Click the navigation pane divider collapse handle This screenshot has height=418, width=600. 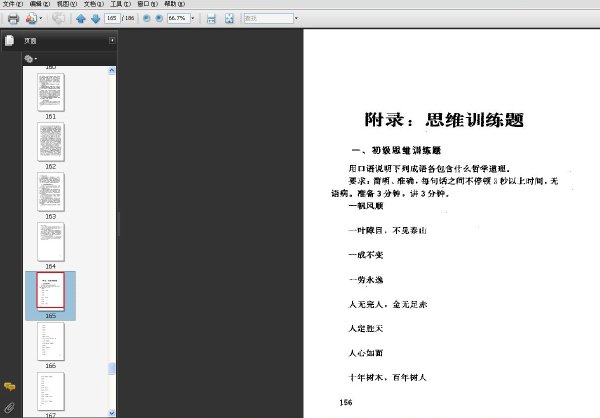[118, 224]
